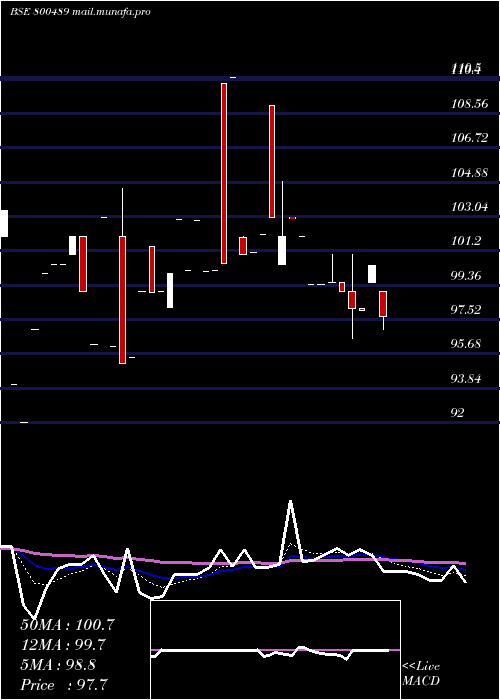Click the tallest red candle reaching 110

[224, 173]
